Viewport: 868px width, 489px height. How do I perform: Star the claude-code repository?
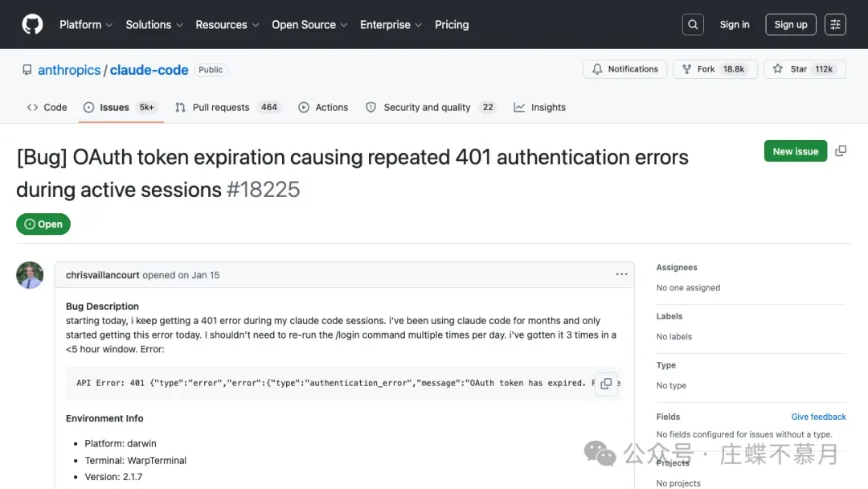point(800,69)
